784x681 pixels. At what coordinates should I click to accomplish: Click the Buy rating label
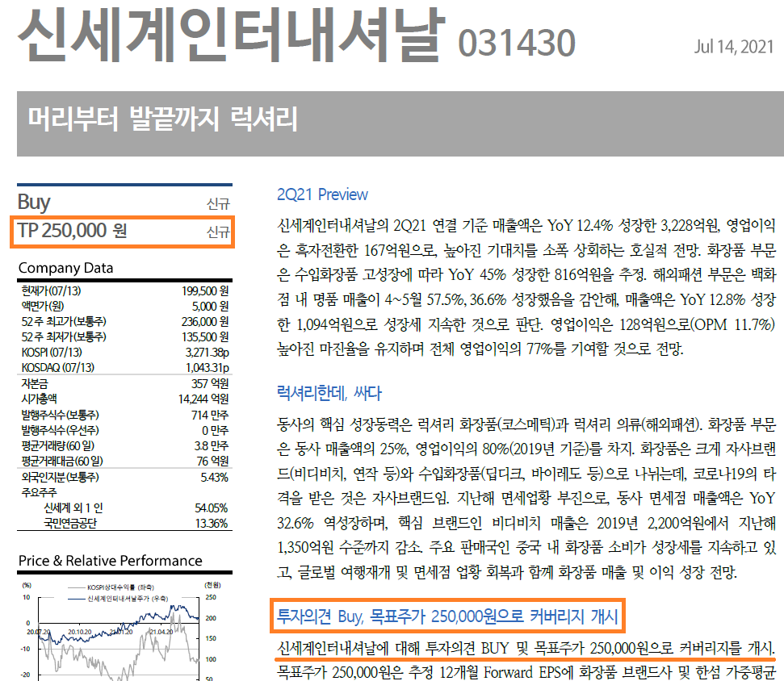coord(33,202)
